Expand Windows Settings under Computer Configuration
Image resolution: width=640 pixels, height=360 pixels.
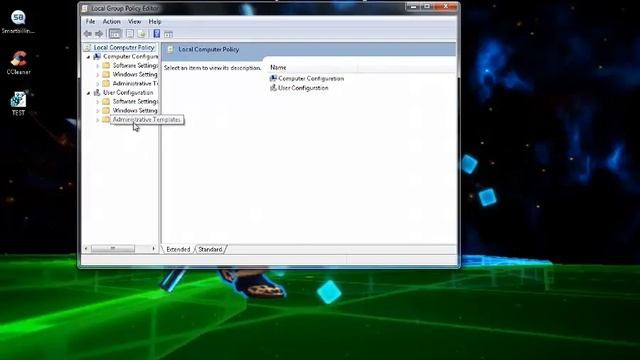pyautogui.click(x=98, y=75)
